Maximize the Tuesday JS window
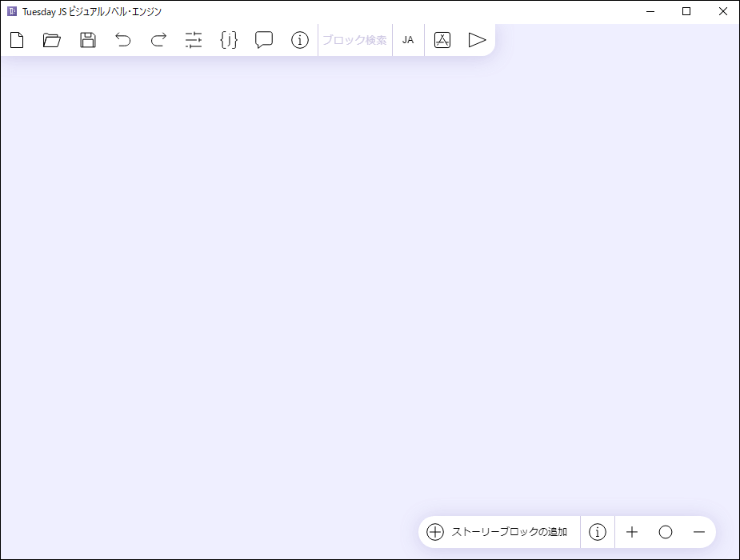This screenshot has width=740, height=560. 686,11
